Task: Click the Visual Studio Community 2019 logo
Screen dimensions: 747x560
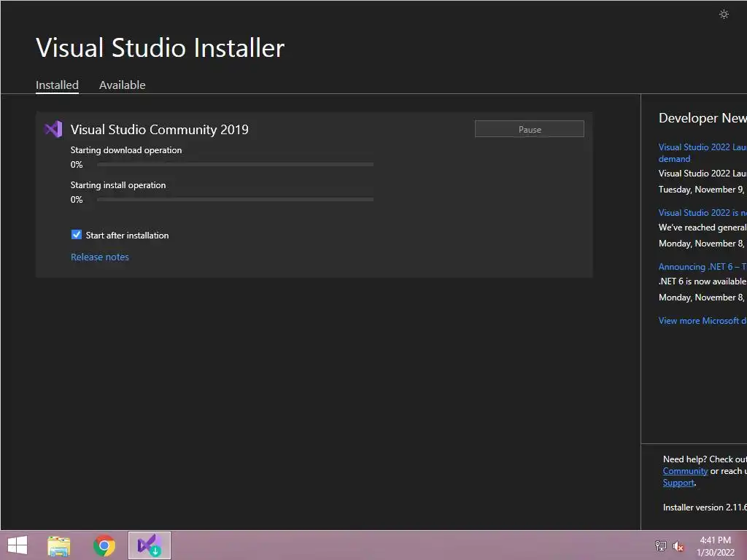Action: pos(53,129)
